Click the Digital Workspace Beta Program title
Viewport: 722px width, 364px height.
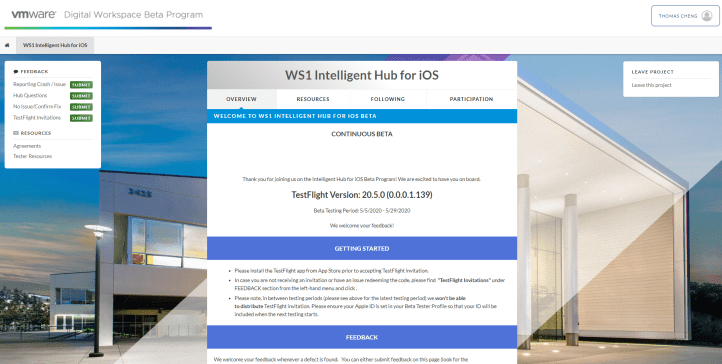click(x=134, y=15)
